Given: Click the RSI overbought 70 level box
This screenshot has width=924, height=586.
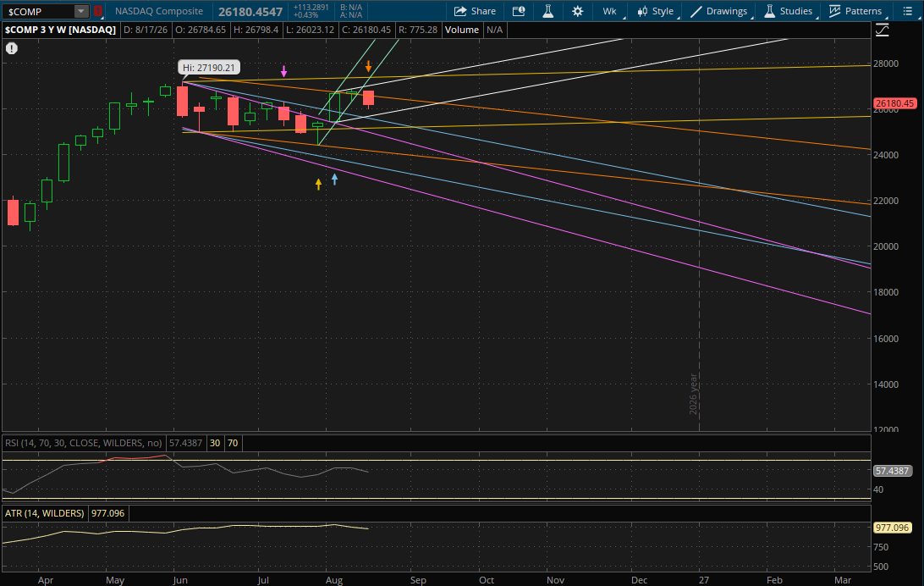Looking at the screenshot, I should click(x=233, y=443).
